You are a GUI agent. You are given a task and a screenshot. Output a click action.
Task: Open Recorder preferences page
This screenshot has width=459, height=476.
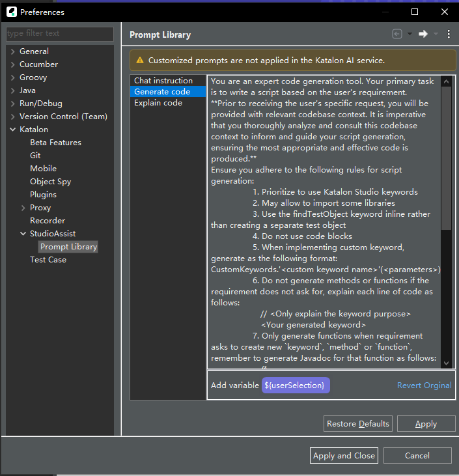48,221
